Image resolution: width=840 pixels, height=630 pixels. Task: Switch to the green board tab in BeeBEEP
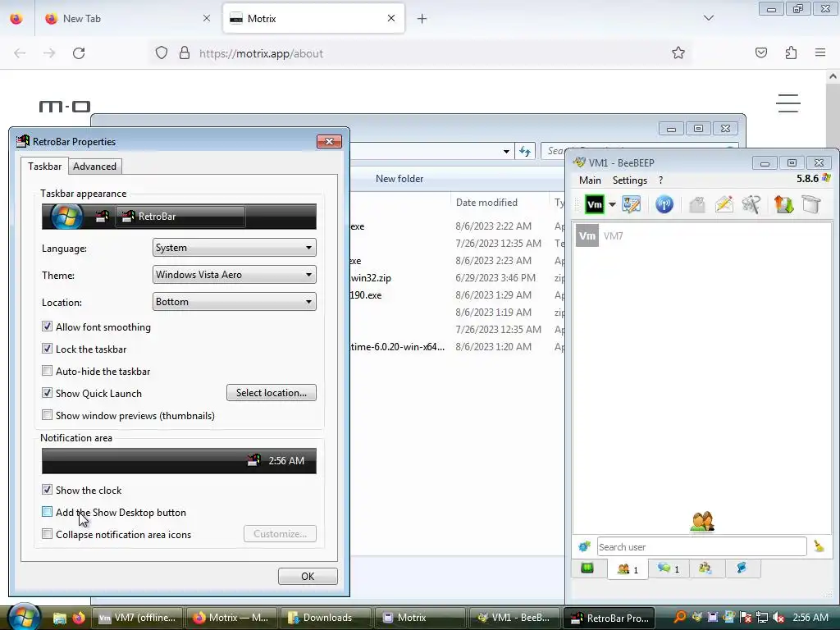click(x=587, y=568)
